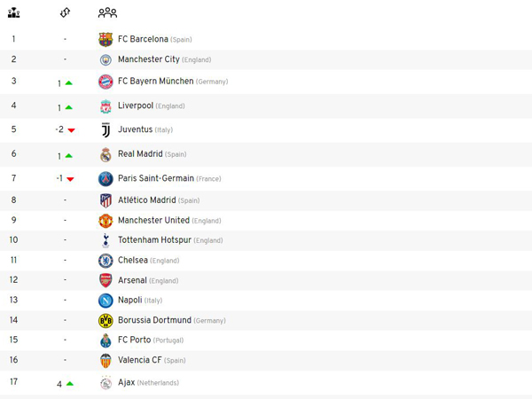Viewport: 532px width, 399px height.
Task: Click the Arsenal team name
Action: point(132,280)
